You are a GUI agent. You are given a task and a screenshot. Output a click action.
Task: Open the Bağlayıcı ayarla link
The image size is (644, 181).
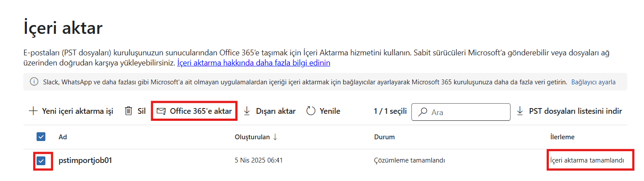click(593, 82)
